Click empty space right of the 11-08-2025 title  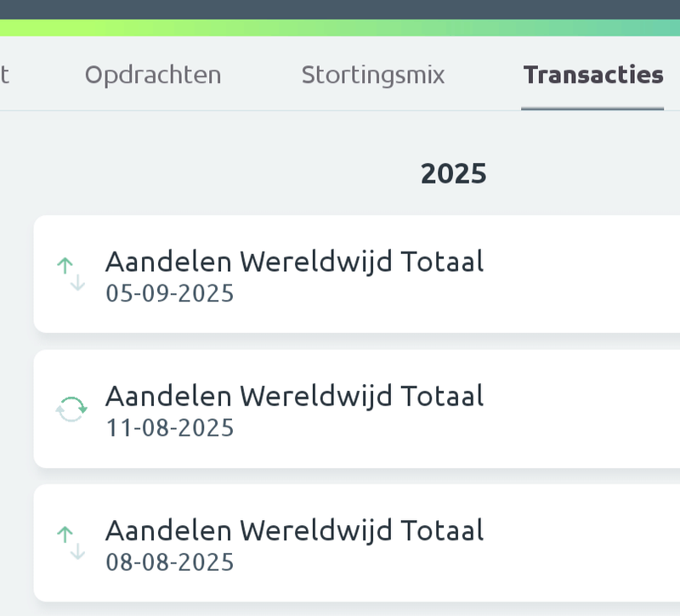pyautogui.click(x=586, y=409)
